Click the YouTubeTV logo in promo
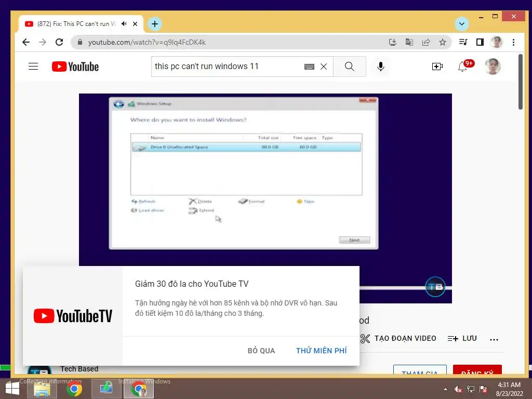Screen dimensions: 532x399 click(x=73, y=316)
